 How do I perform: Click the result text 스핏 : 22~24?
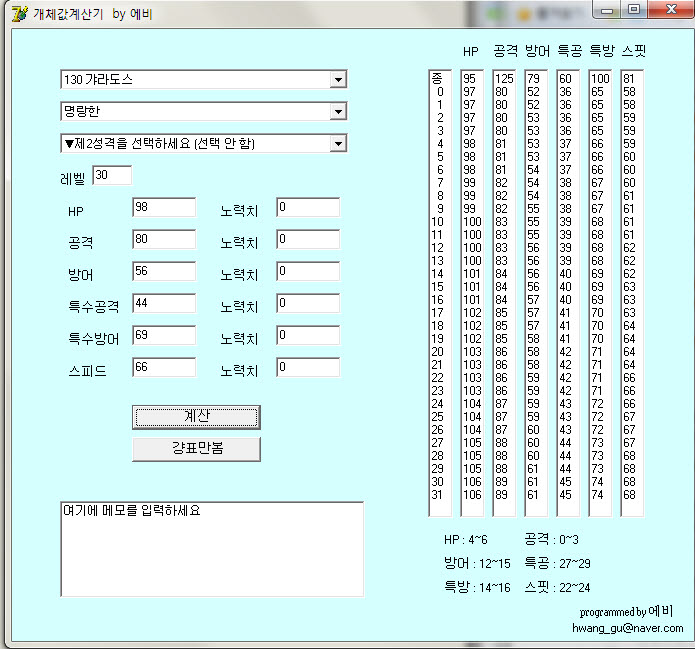click(557, 587)
